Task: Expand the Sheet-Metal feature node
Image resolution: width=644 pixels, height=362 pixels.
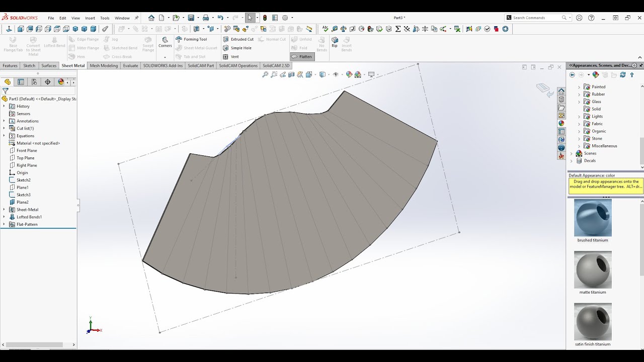Action: pos(4,210)
